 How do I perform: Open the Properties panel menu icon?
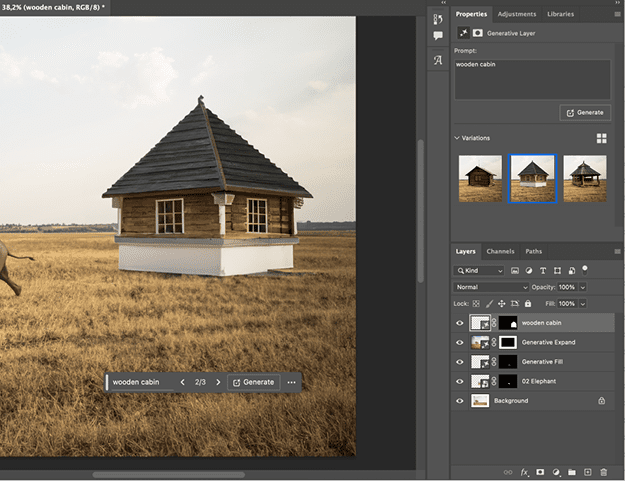pyautogui.click(x=617, y=14)
